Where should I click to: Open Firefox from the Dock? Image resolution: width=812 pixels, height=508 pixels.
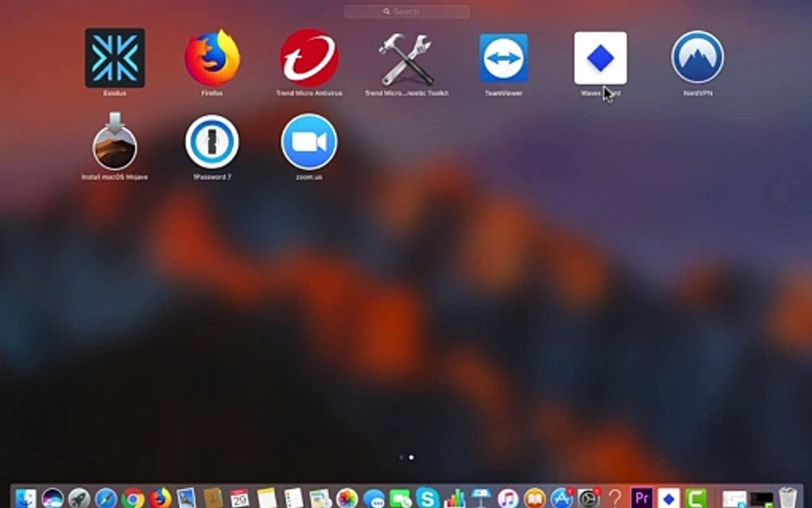click(160, 498)
